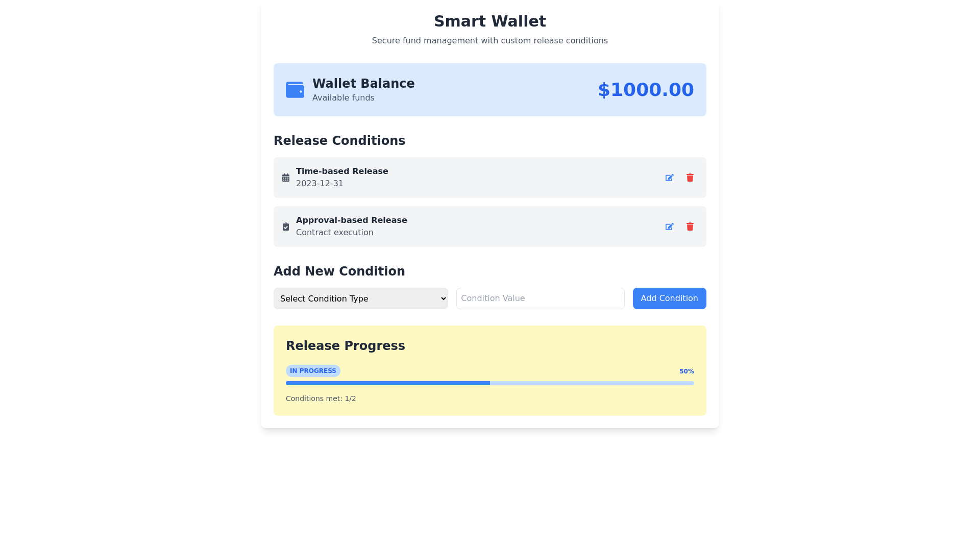This screenshot has height=551, width=980.
Task: Click the Conditions met: 1/2 text
Action: click(x=321, y=398)
